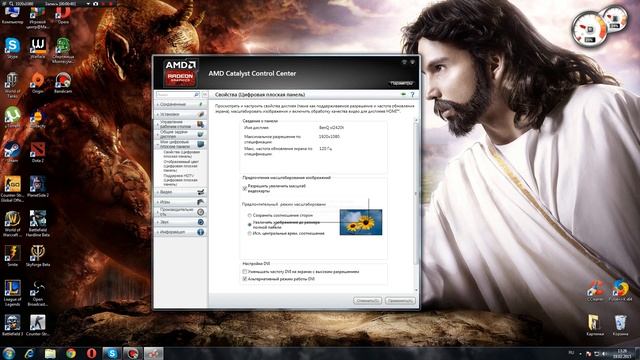Click the blue Information icon in sidebar
The image size is (640, 360).
[x=200, y=232]
